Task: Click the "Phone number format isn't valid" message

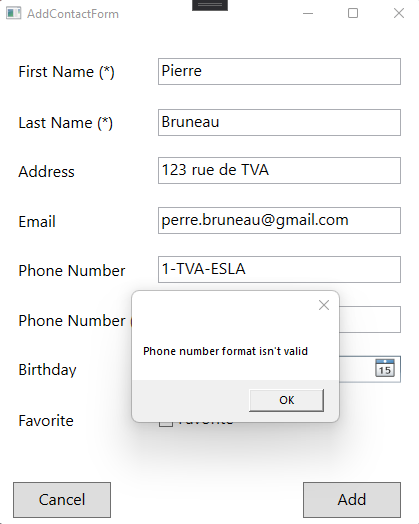Action: [225, 351]
